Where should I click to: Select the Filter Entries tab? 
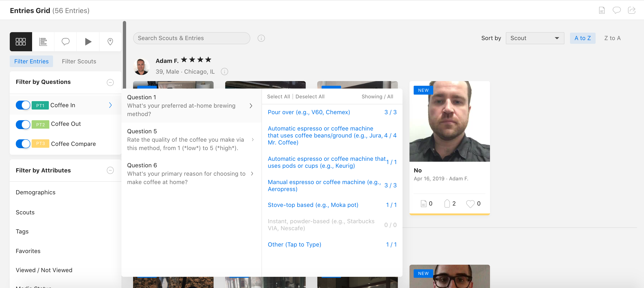(x=31, y=61)
